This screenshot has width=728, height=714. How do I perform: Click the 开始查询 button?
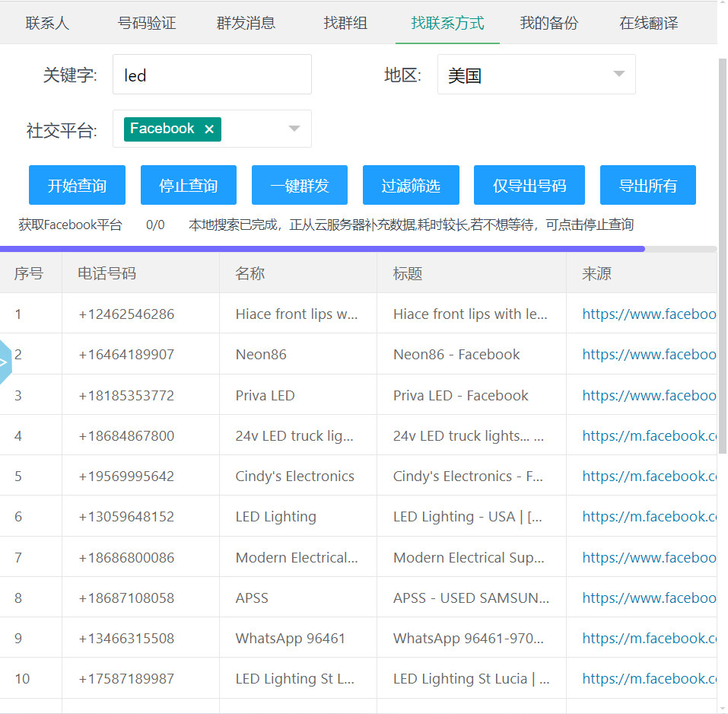point(77,186)
